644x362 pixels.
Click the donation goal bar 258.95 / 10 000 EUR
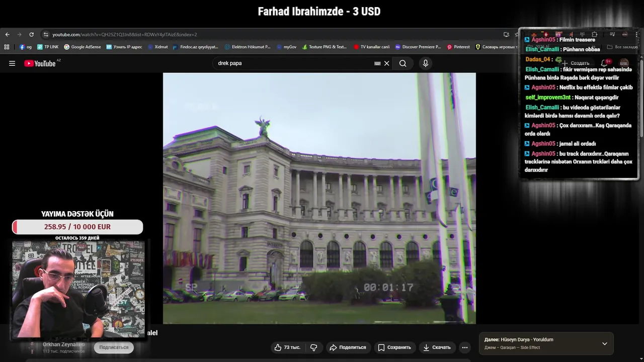77,227
